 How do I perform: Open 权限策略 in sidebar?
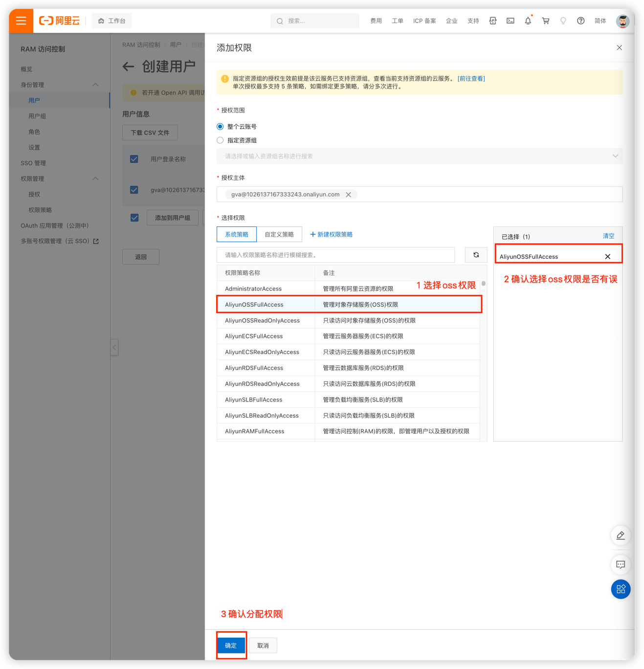40,210
